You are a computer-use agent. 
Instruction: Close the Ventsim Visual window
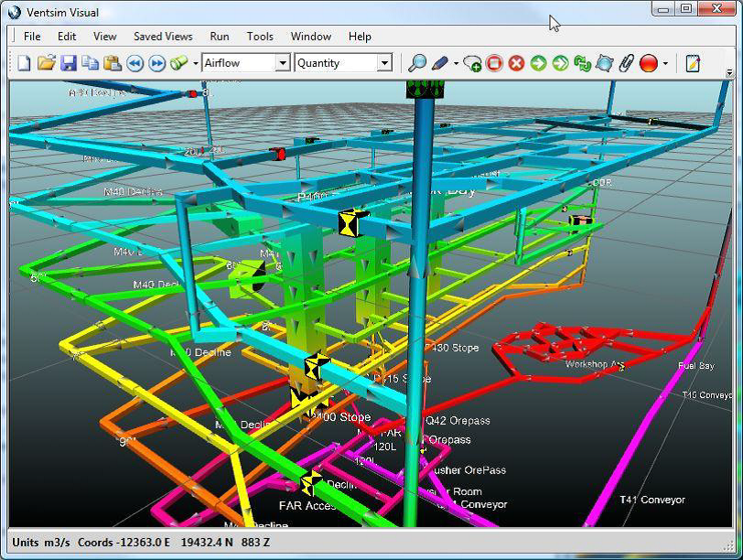point(717,9)
